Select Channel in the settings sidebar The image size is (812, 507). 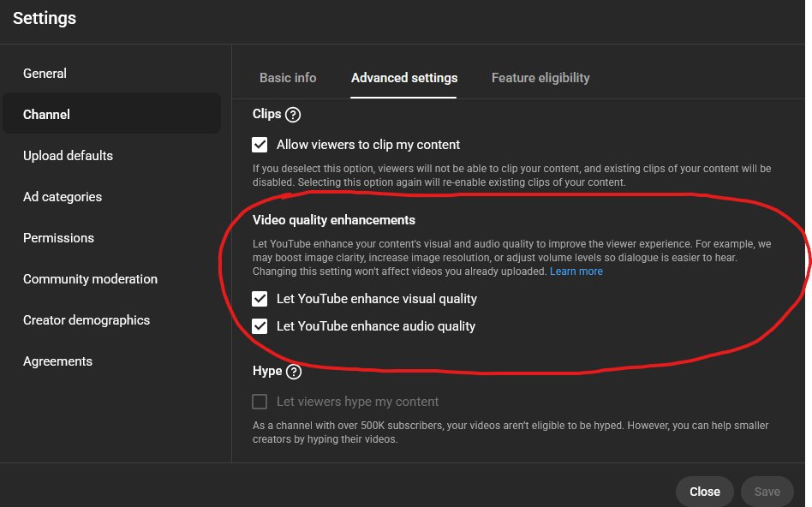point(112,114)
